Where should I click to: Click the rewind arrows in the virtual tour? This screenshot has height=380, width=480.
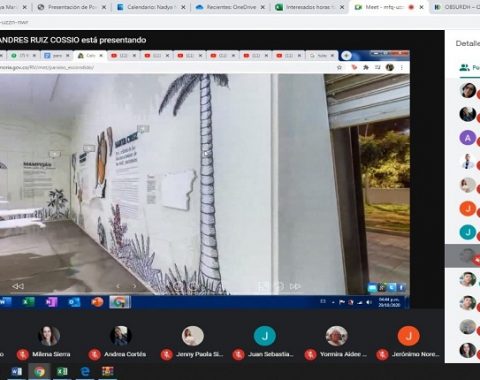click(18, 286)
